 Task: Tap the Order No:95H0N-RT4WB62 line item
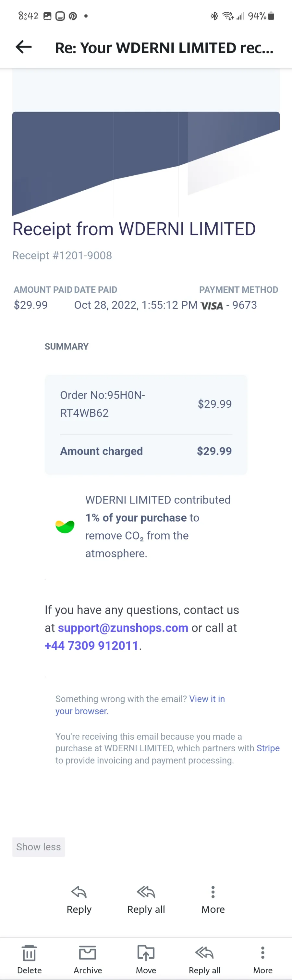(146, 404)
